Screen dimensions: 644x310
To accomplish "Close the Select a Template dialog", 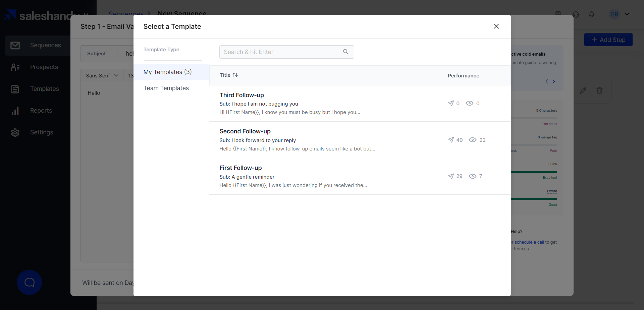I will tap(496, 26).
